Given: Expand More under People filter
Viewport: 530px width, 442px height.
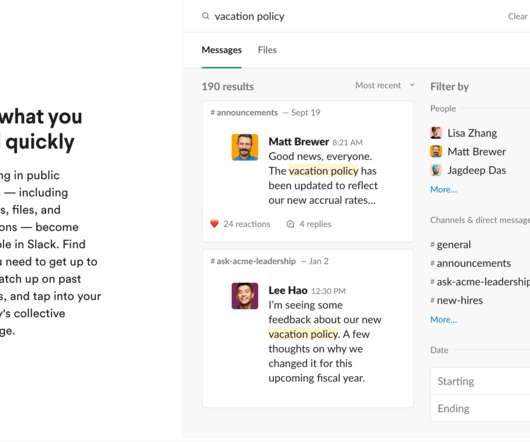Looking at the screenshot, I should [443, 189].
